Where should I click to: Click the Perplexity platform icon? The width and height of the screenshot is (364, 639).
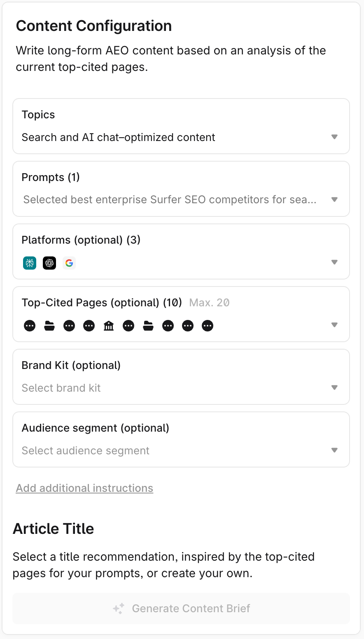[30, 263]
